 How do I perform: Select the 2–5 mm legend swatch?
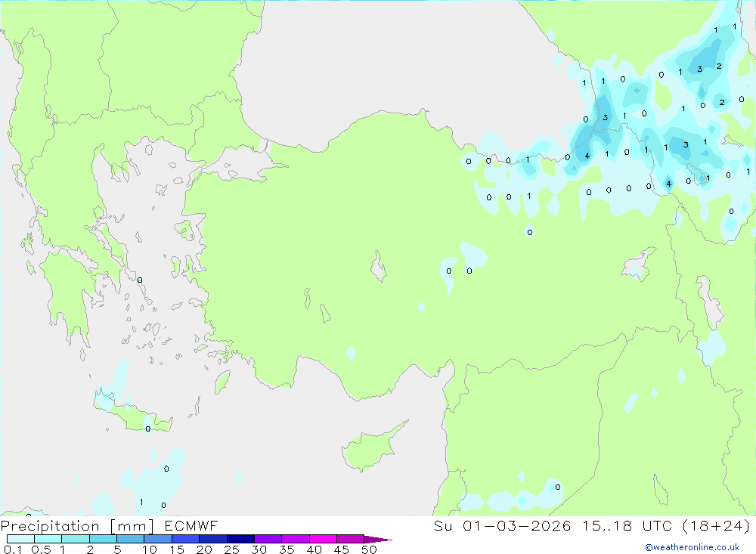point(103,539)
